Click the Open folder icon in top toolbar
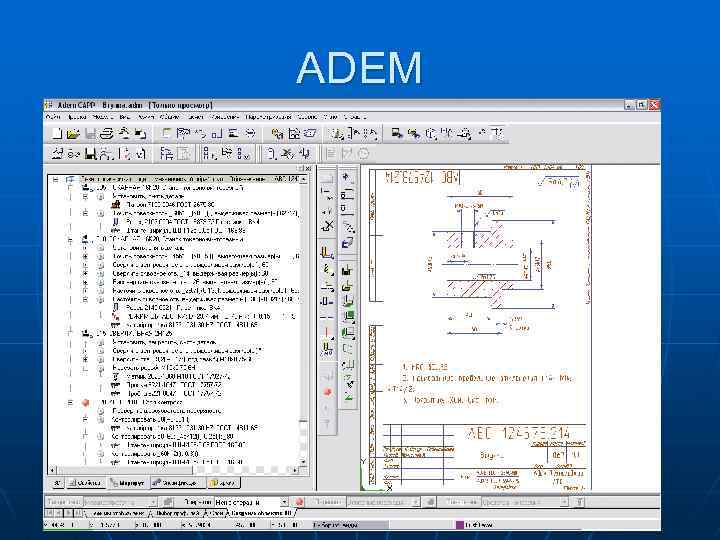The image size is (720, 540). (x=73, y=134)
